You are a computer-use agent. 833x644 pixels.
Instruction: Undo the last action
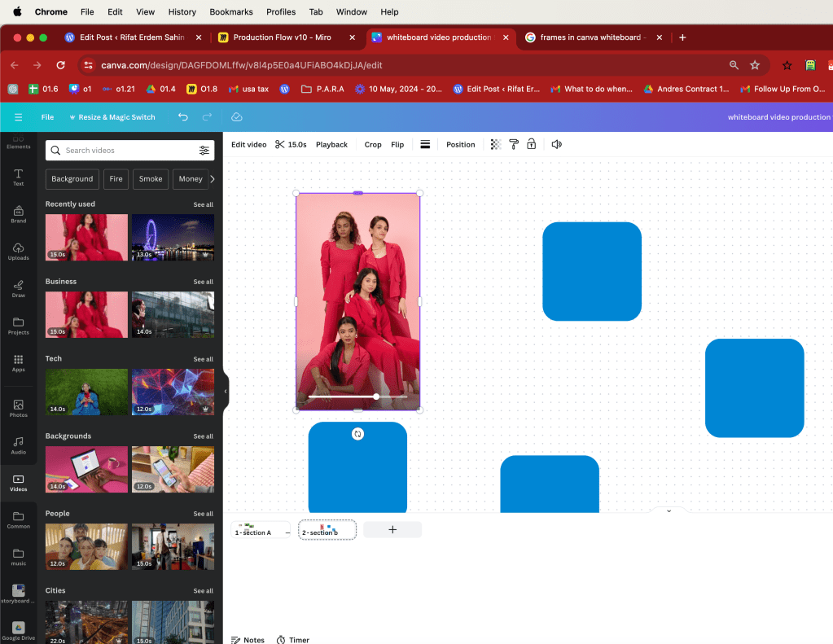[x=182, y=117]
